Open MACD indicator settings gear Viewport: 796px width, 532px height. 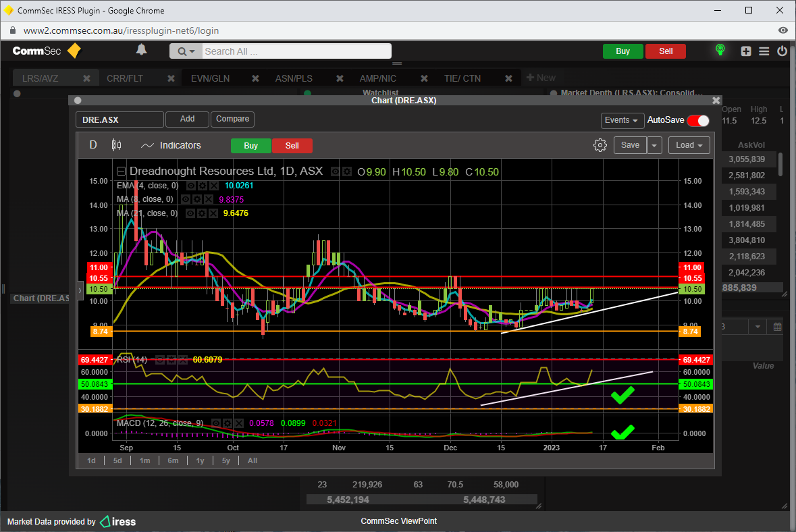point(228,423)
